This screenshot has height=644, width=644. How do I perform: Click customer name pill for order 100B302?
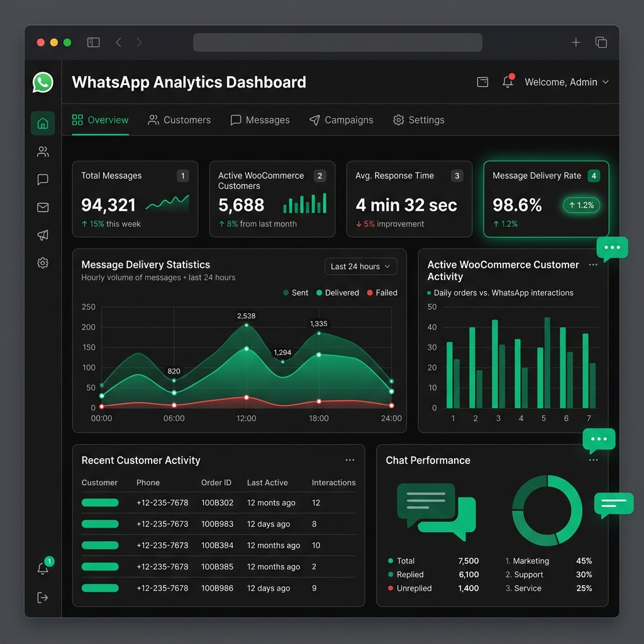coord(100,502)
